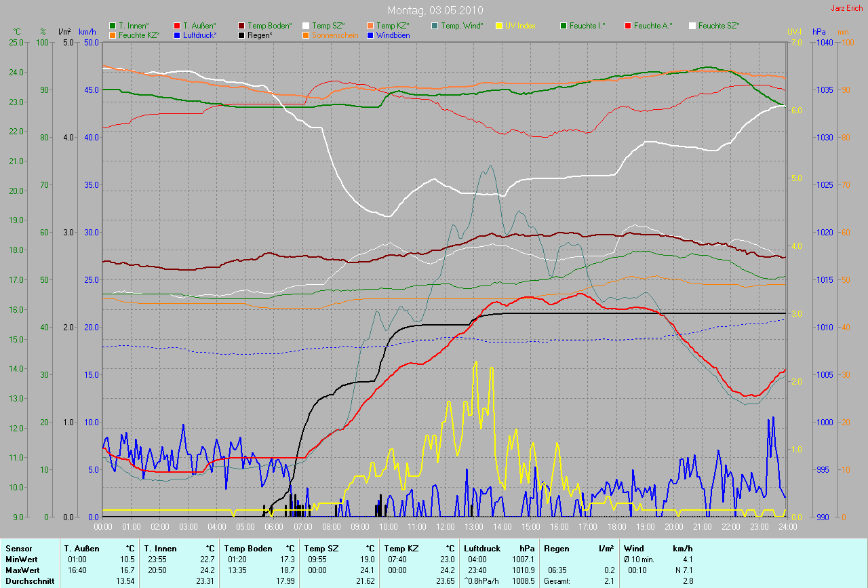The width and height of the screenshot is (868, 588).
Task: Click the 18:00 label on the time axis
Action: pyautogui.click(x=616, y=526)
